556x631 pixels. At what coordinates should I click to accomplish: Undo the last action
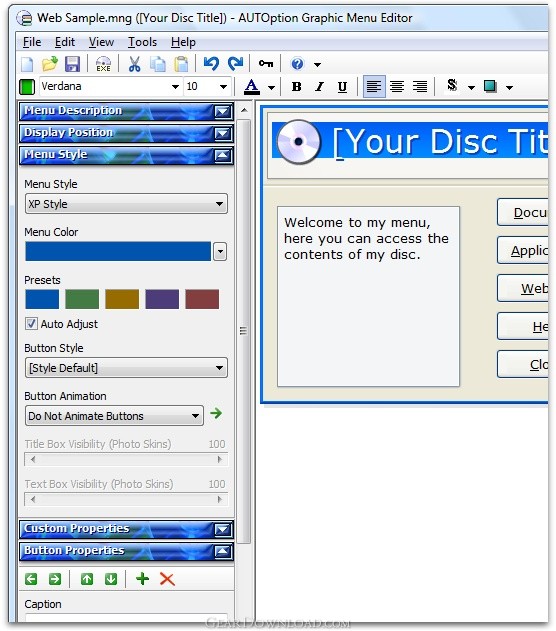click(211, 64)
